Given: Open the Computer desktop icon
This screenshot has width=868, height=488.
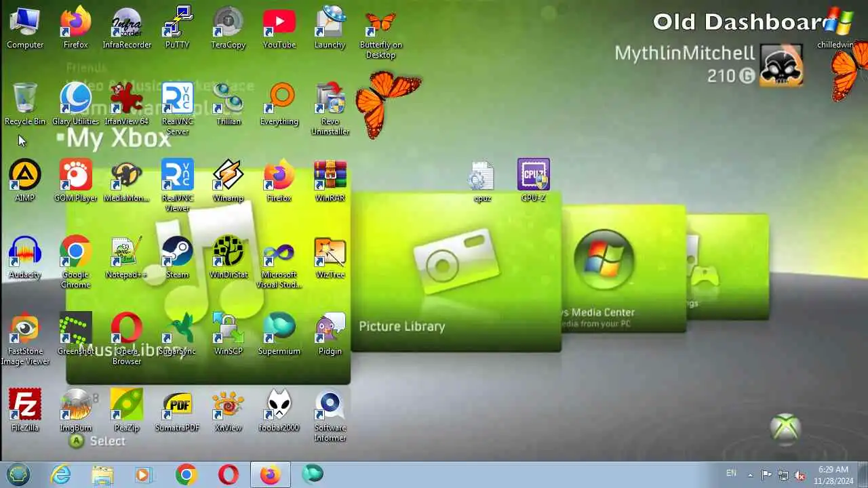Looking at the screenshot, I should pyautogui.click(x=25, y=28).
